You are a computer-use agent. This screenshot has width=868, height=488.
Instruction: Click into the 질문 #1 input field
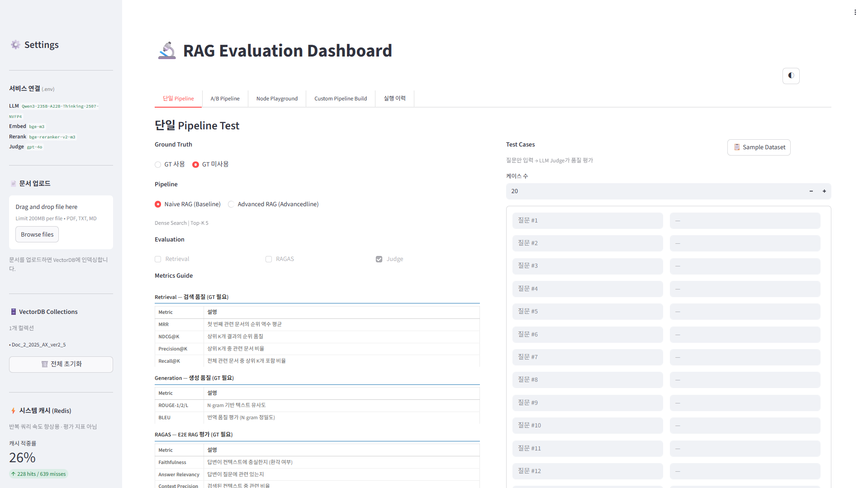coord(587,220)
